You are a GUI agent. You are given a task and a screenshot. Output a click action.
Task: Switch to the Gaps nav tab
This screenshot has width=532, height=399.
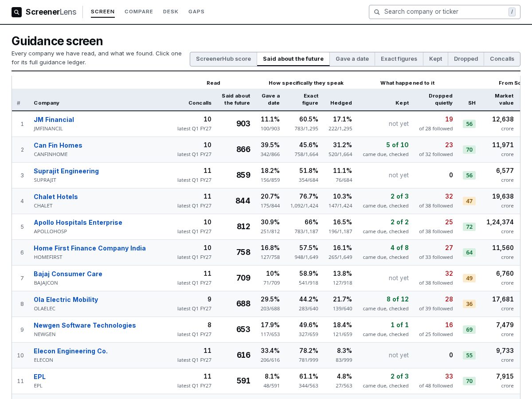196,12
